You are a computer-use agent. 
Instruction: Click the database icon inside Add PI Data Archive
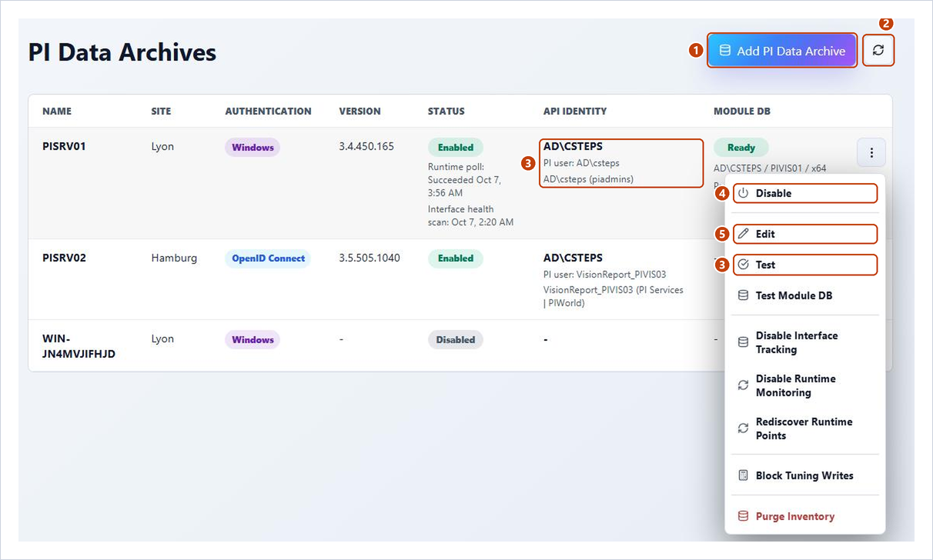725,51
